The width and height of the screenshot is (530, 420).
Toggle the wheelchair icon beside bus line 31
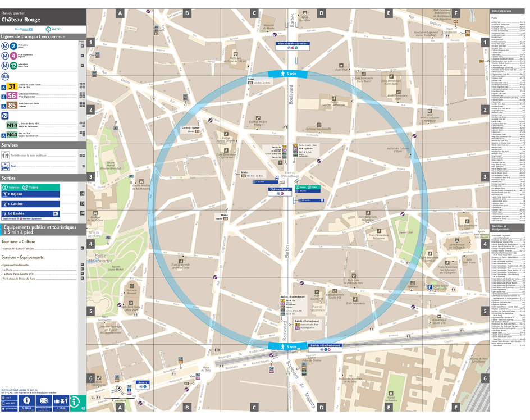3,86
